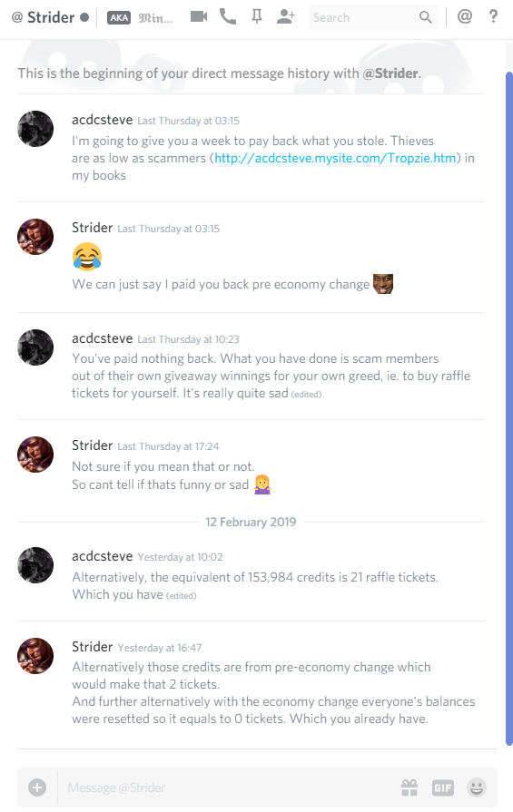Click plus button to upload a file
Screen dimensions: 513x812
pyautogui.click(x=37, y=788)
